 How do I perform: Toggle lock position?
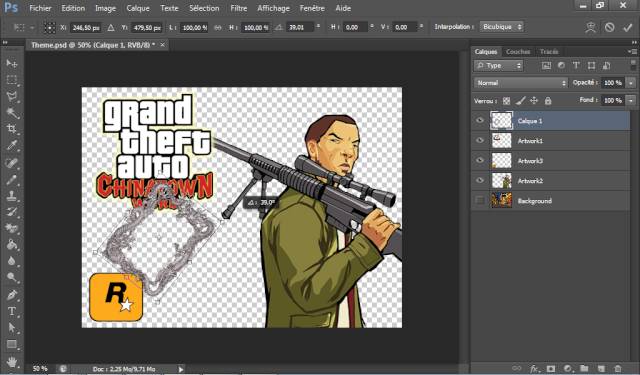point(534,101)
